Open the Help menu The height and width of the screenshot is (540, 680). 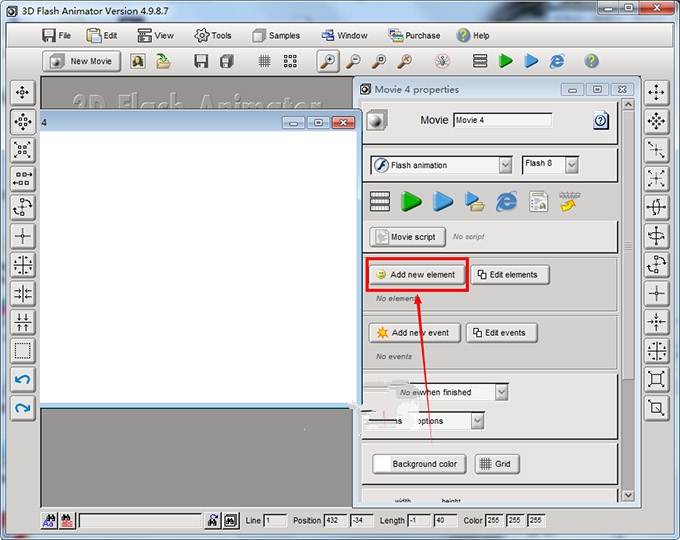click(x=473, y=36)
